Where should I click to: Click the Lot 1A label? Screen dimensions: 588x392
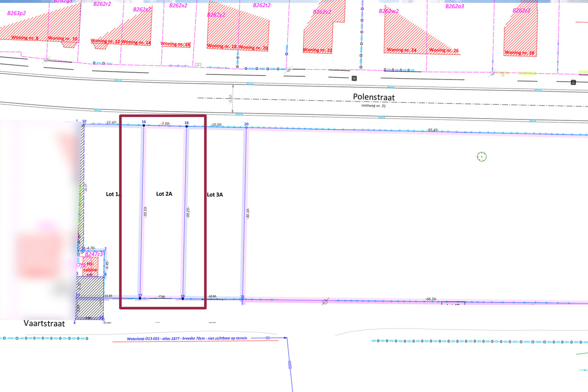pos(113,194)
